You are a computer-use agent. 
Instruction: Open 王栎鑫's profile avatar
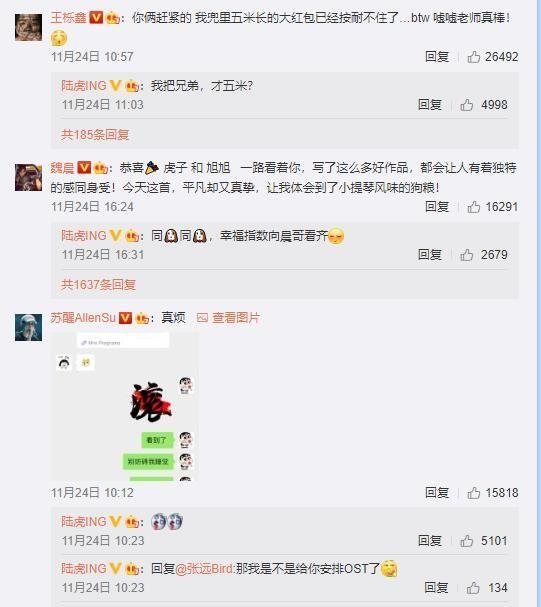28,27
